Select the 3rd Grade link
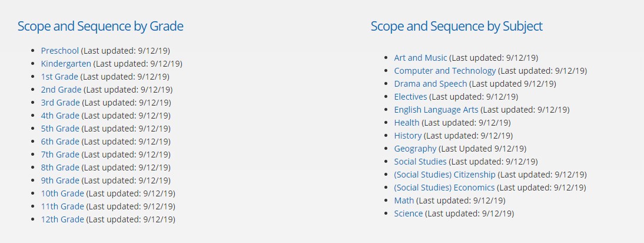The width and height of the screenshot is (644, 243). click(60, 103)
